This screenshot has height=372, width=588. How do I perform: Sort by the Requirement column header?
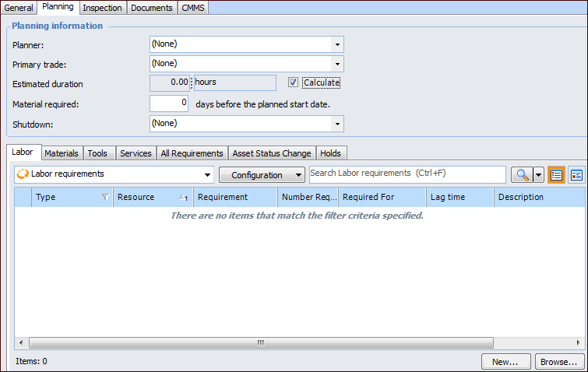coord(235,197)
